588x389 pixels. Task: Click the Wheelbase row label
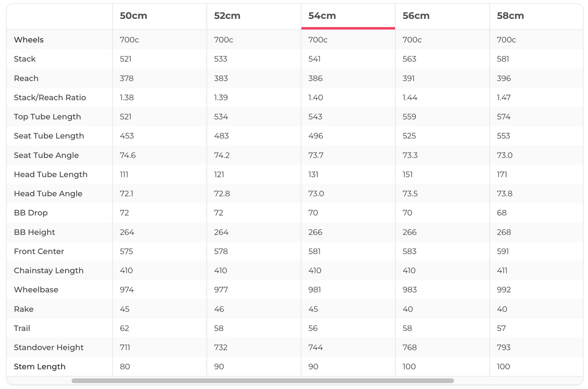coord(36,290)
